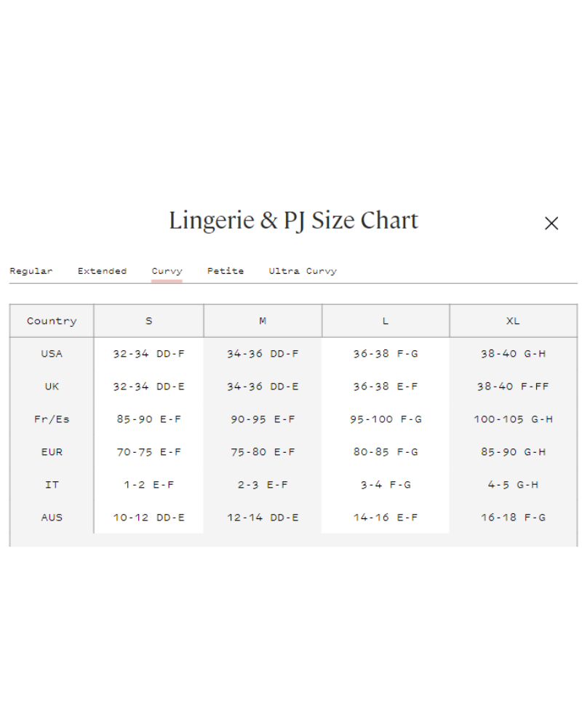This screenshot has height=728, width=582.
Task: Click the L size column header
Action: coord(386,321)
